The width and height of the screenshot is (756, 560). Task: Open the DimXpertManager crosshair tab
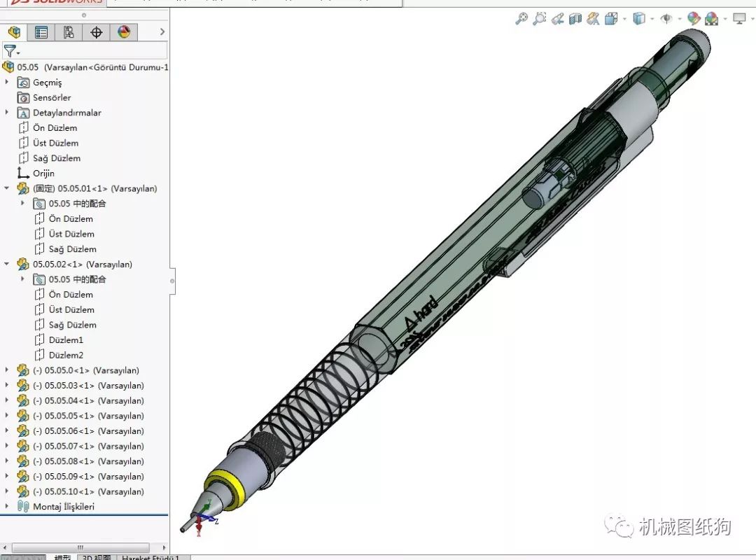(97, 32)
